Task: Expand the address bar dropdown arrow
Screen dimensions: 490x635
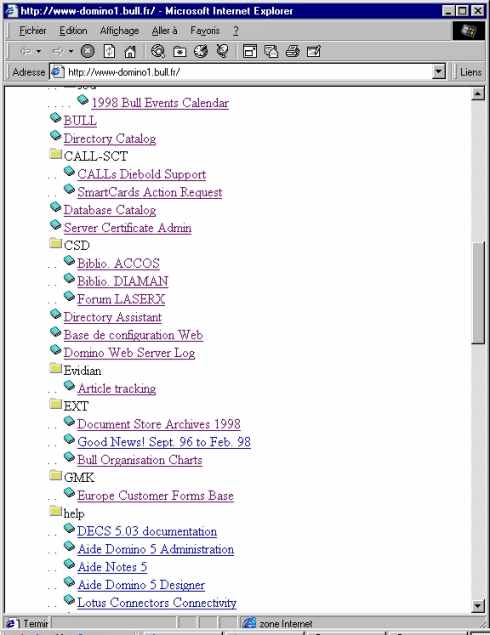Action: 439,72
